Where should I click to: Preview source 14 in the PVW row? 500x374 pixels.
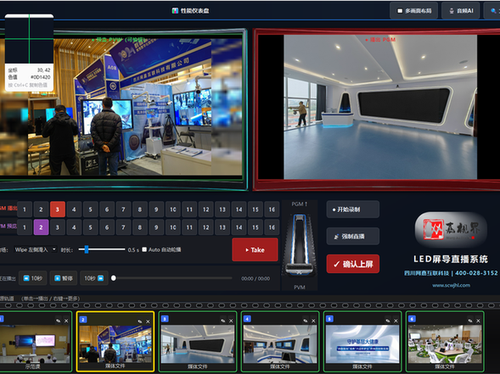click(x=239, y=227)
